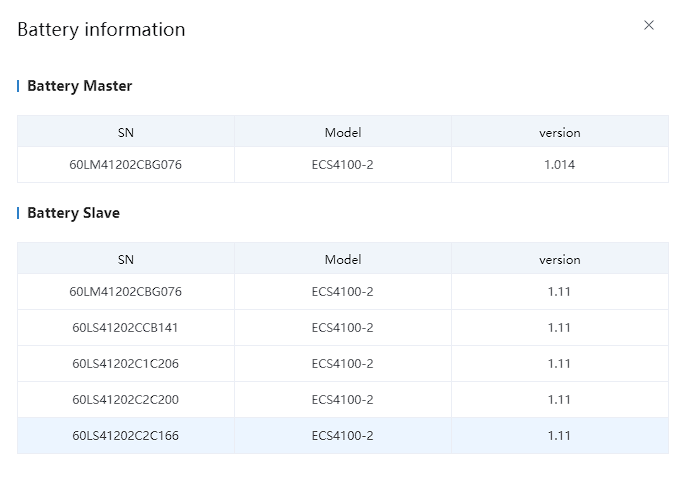
Task: Click Model column header in Battery Master table
Action: (x=342, y=132)
